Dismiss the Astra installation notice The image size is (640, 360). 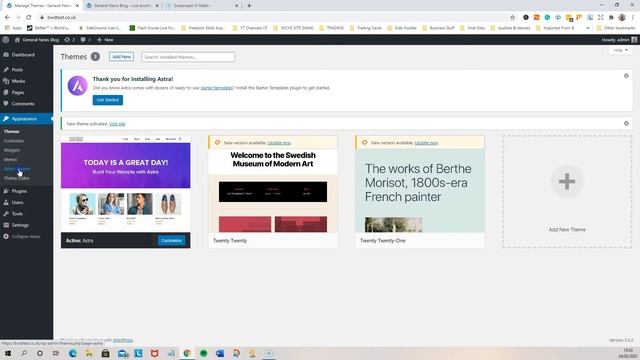point(626,76)
